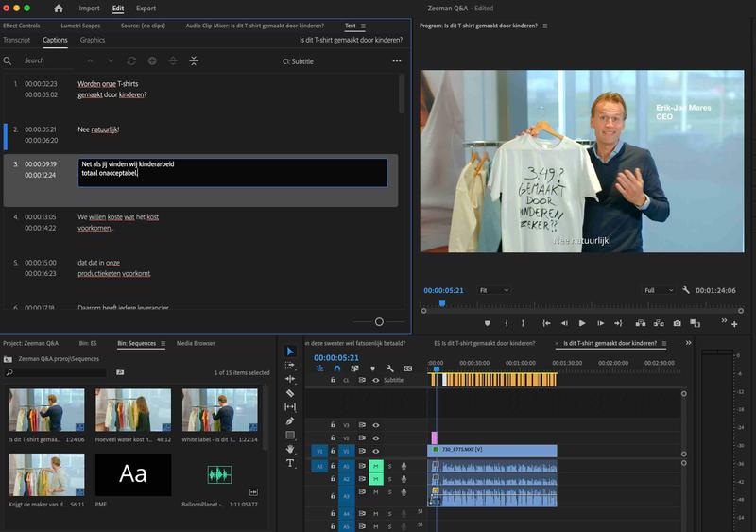Open the Media Browser tab

point(196,343)
